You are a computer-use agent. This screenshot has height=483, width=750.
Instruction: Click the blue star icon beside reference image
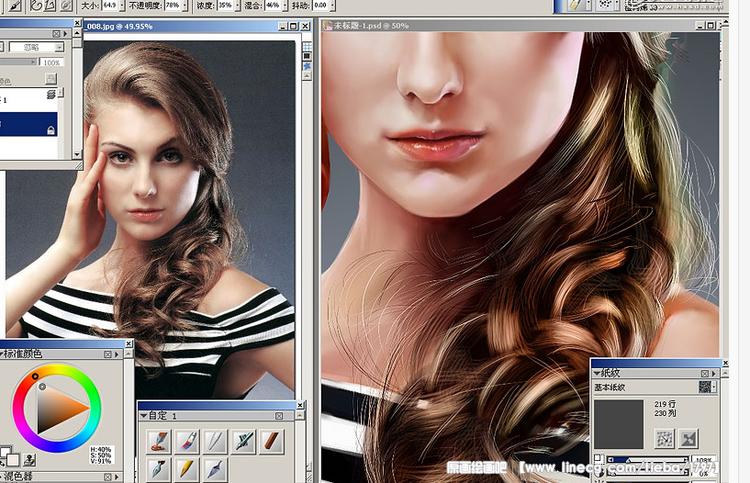pyautogui.click(x=307, y=66)
